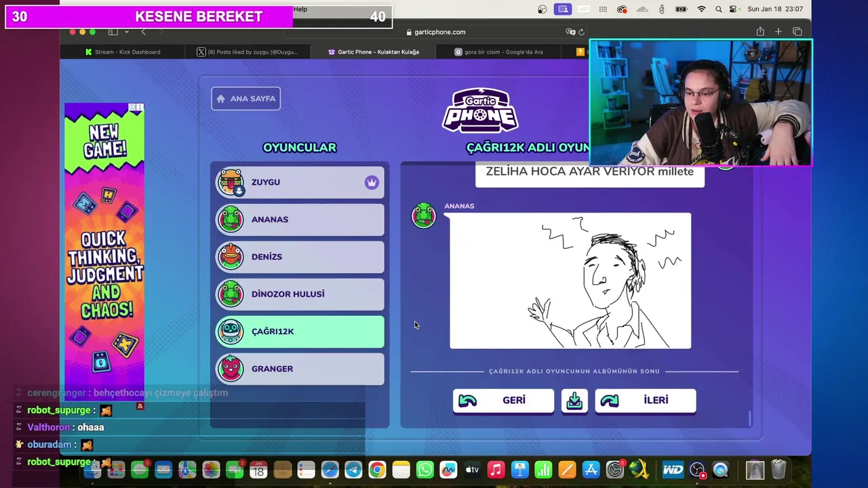
Task: Click the download album icon button
Action: pos(574,401)
